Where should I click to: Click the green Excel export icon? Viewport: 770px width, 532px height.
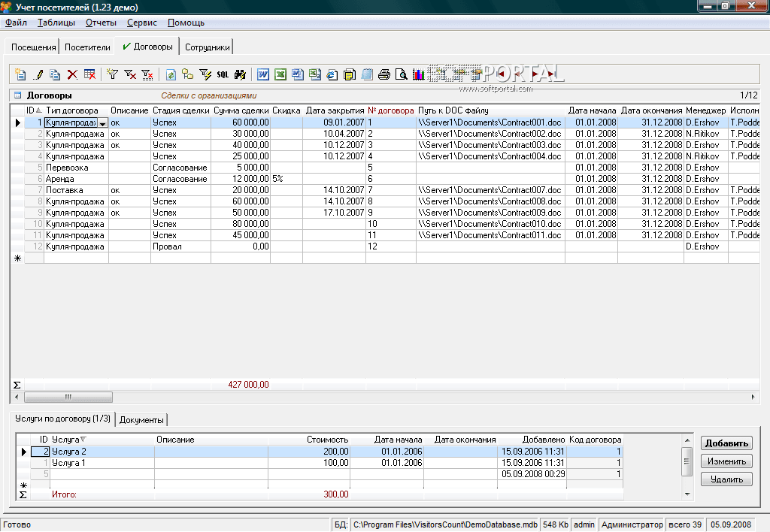coord(280,74)
